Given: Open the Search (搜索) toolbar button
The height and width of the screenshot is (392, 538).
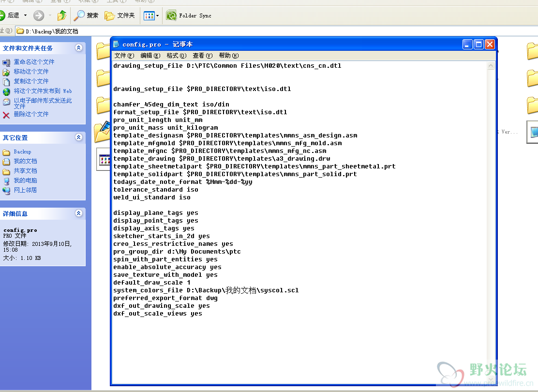Looking at the screenshot, I should pos(86,15).
